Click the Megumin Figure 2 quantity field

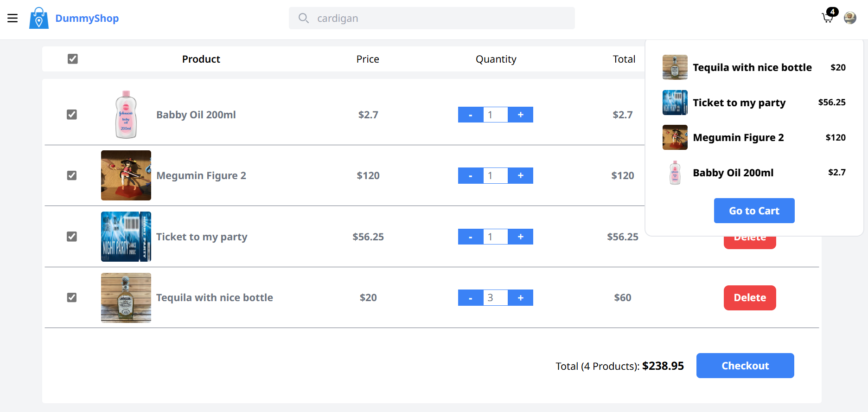tap(496, 175)
